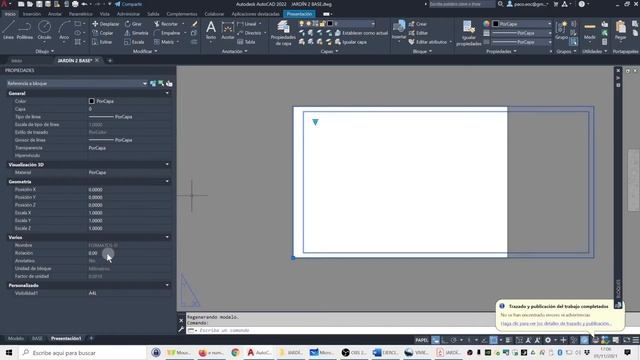Switch to the Modelo layout tab
The image size is (640, 360).
click(16, 338)
